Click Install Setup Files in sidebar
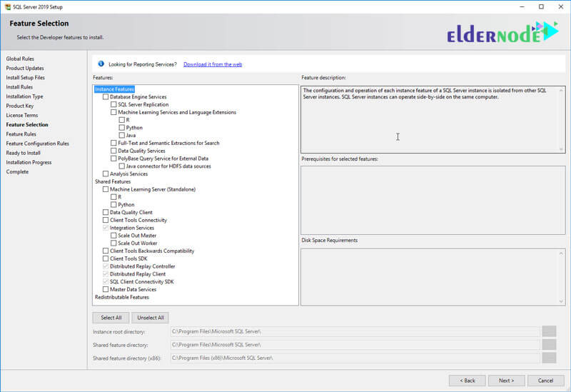 (25, 78)
